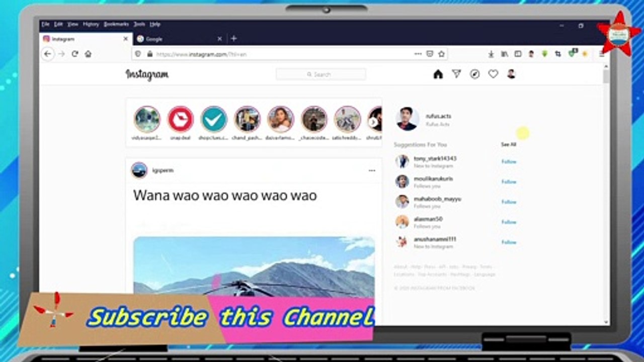Follow moulikanukuris
The height and width of the screenshot is (362, 644).
tap(509, 182)
